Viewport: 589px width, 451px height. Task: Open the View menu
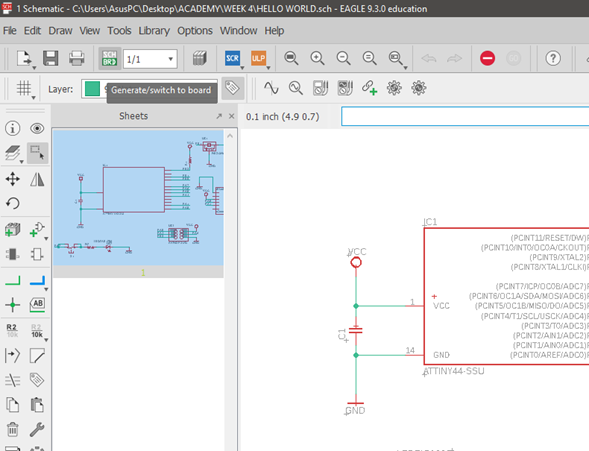click(89, 30)
